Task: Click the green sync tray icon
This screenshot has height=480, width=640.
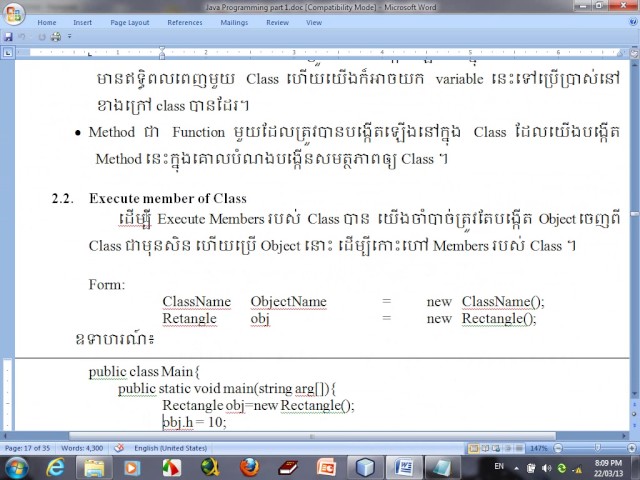Action: 562,469
